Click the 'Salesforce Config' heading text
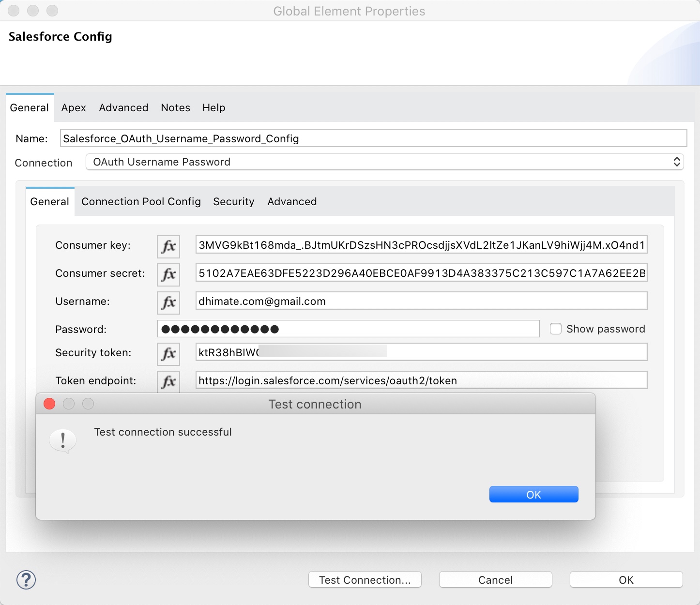 pos(60,37)
